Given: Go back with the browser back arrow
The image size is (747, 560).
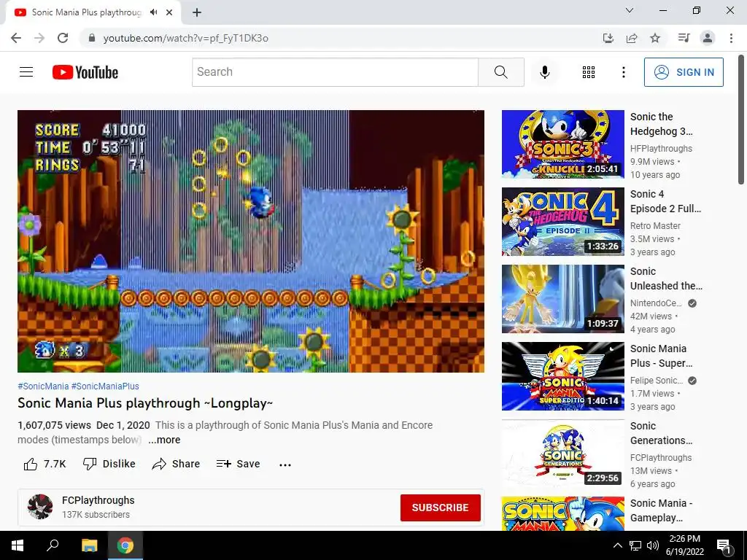Looking at the screenshot, I should (x=16, y=38).
